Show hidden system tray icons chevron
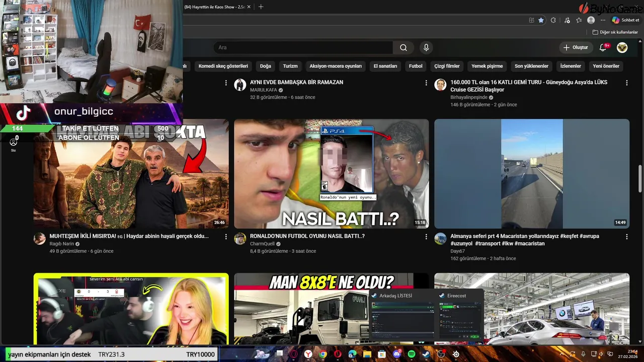This screenshot has width=644, height=362. point(562,354)
